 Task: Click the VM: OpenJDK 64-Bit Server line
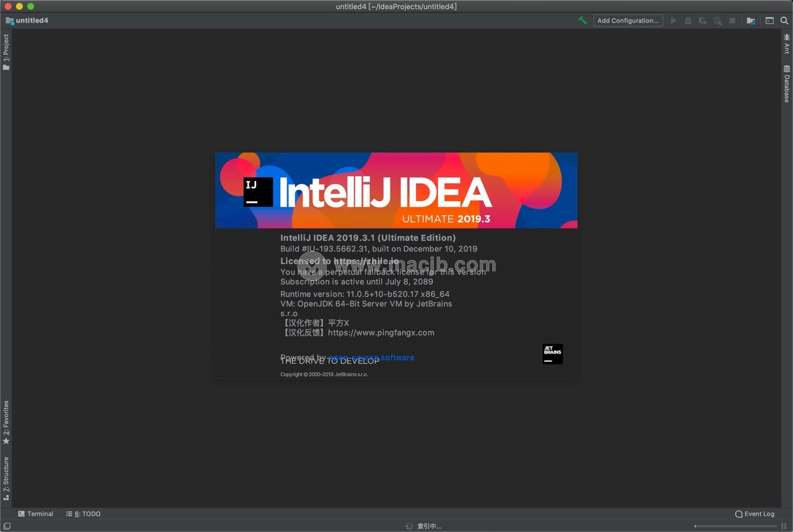coord(366,304)
